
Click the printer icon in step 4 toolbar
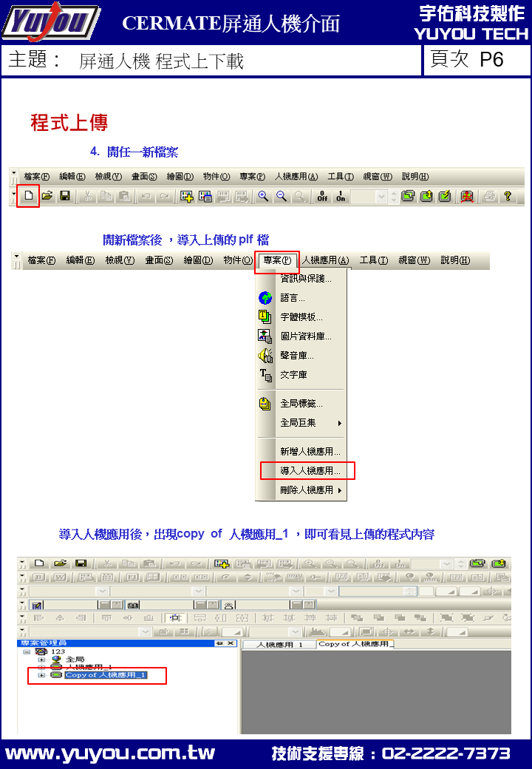coord(489,196)
